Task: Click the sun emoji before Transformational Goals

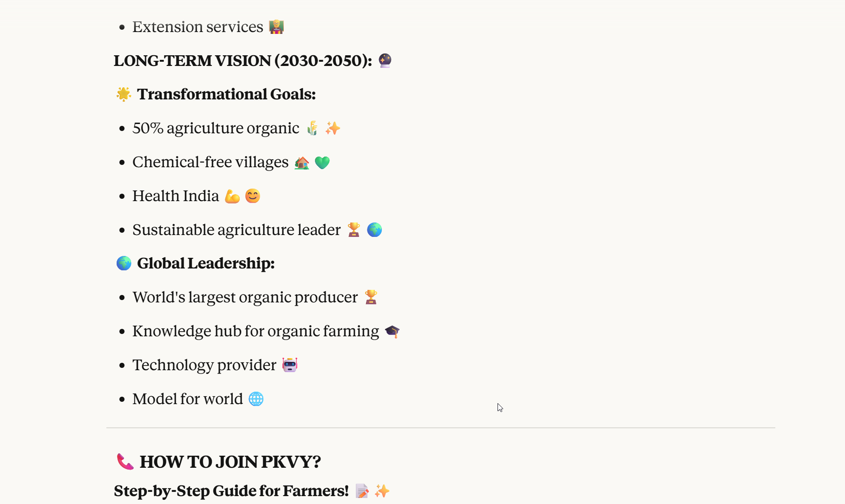Action: coord(124,94)
